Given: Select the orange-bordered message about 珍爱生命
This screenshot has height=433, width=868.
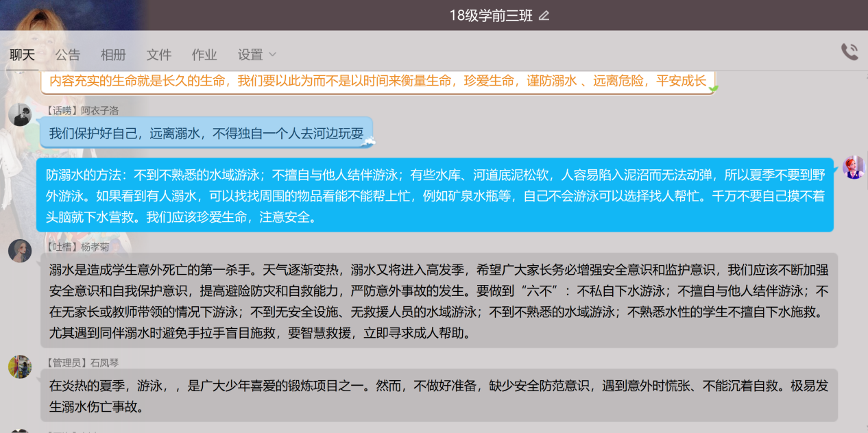Looking at the screenshot, I should click(x=377, y=82).
